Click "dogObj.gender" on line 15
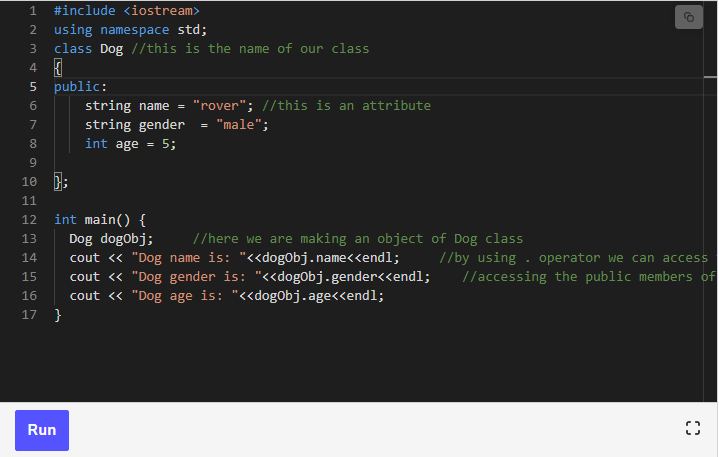 coord(327,277)
